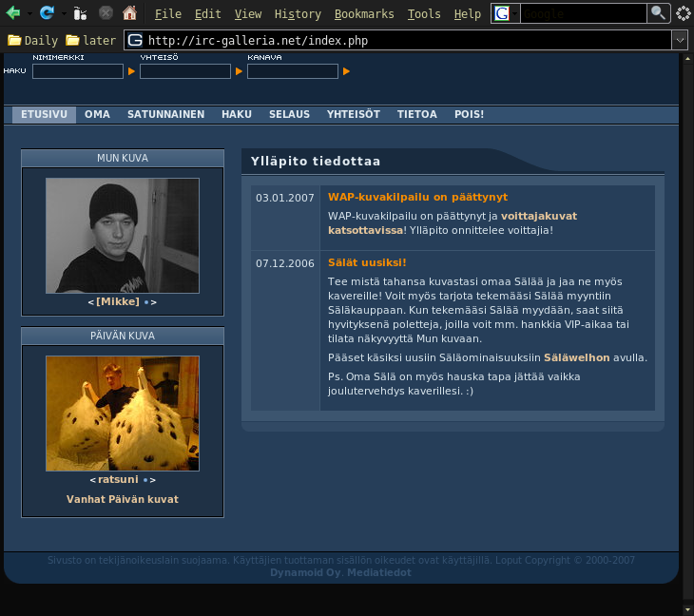Submit the Kanava search with orange arrow

pyautogui.click(x=347, y=71)
